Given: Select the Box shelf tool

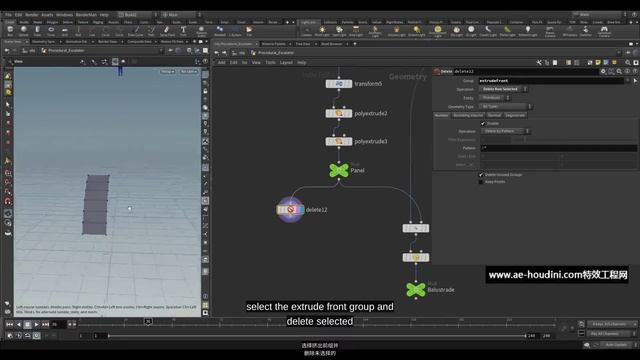Looking at the screenshot, I should point(10,31).
